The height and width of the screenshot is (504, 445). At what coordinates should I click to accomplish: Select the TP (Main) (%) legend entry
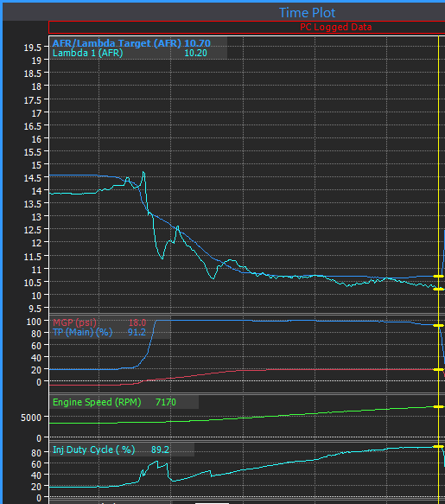click(x=83, y=332)
